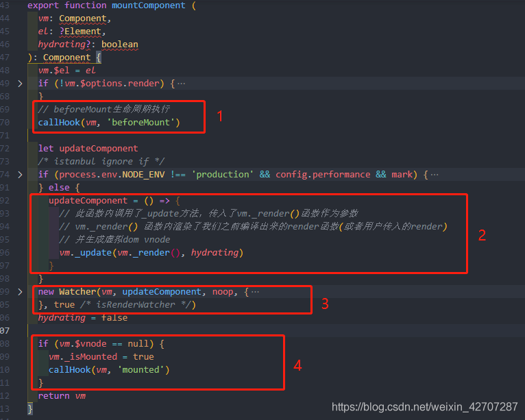
Task: Place cursor on vm.$el assignment
Action: click(x=66, y=71)
